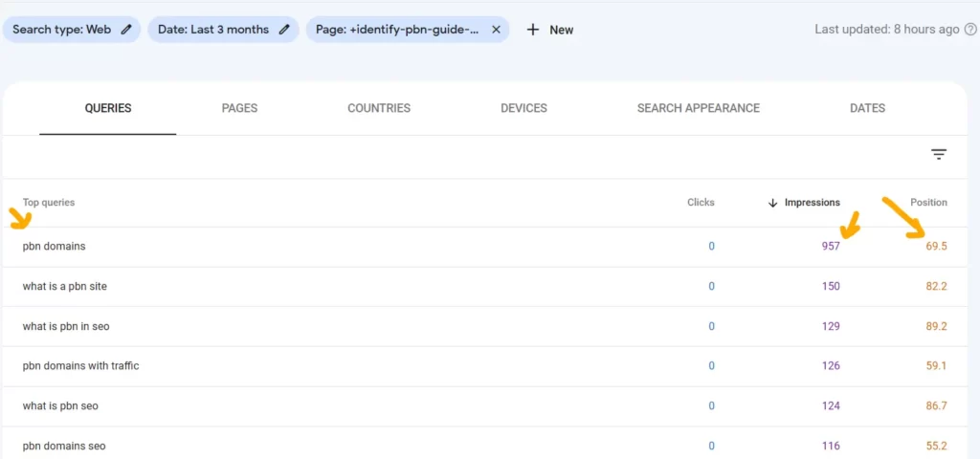980x459 pixels.
Task: Click the Date: Last 3 months chip
Action: pyautogui.click(x=223, y=30)
